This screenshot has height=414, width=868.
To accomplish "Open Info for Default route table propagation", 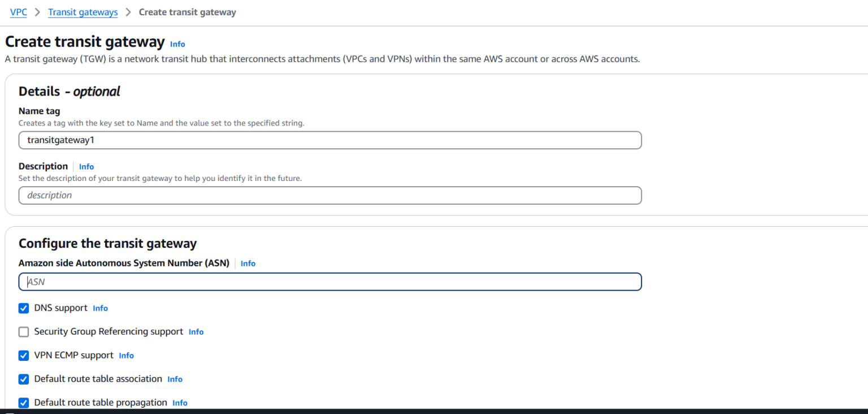I will (x=179, y=403).
